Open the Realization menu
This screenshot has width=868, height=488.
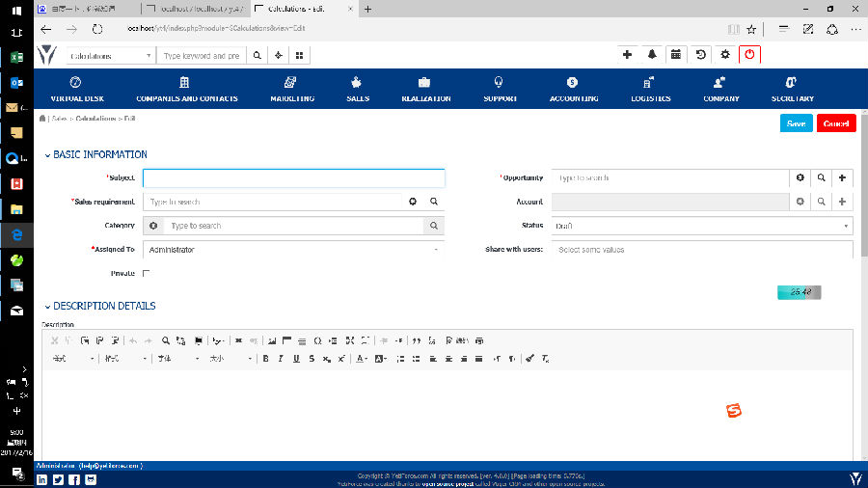[x=425, y=89]
